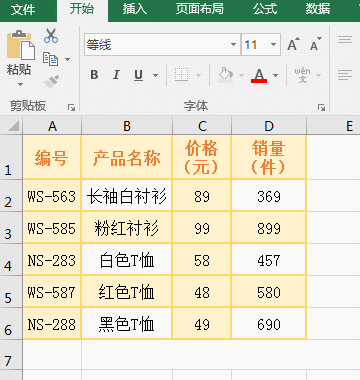
Task: Select row 7 header
Action: click(11, 354)
